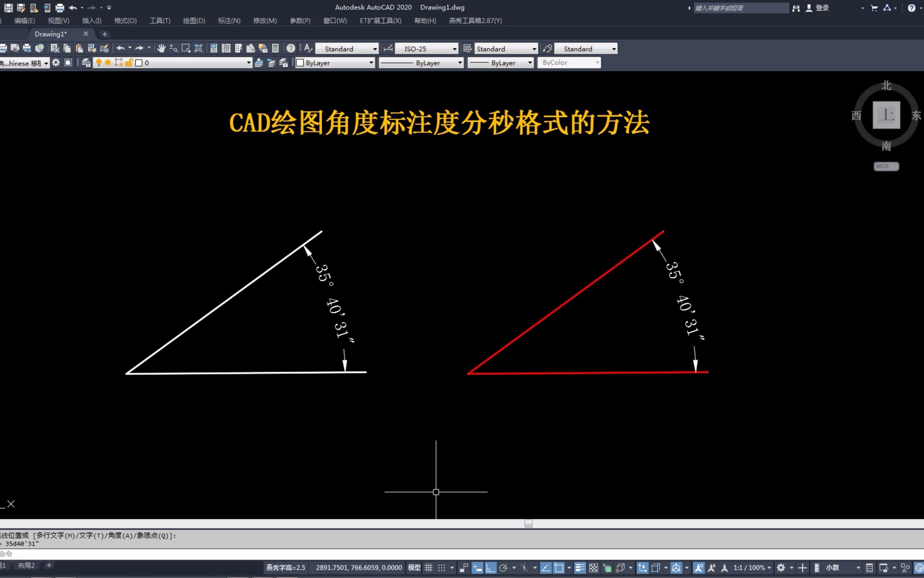The image size is (924, 578).
Task: Expand the ISO-25 dimension style dropdown
Action: point(454,48)
